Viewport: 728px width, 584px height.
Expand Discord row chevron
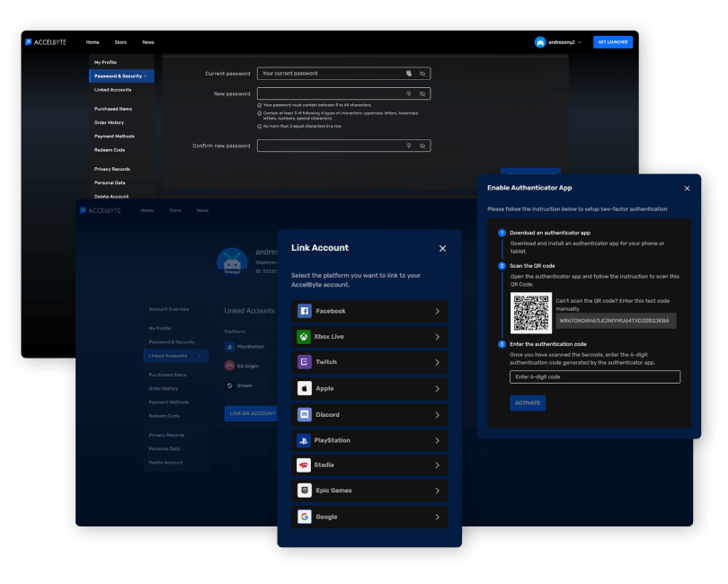pos(437,415)
